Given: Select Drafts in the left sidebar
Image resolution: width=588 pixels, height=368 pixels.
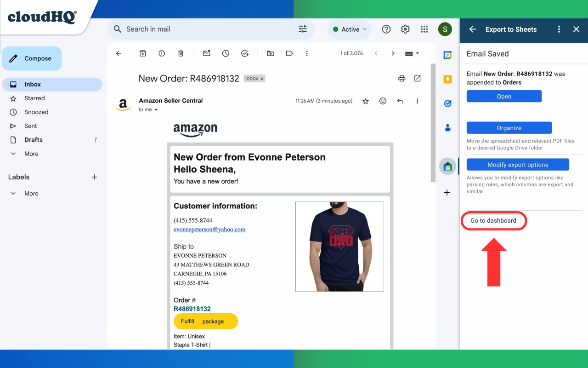Looking at the screenshot, I should [x=34, y=139].
